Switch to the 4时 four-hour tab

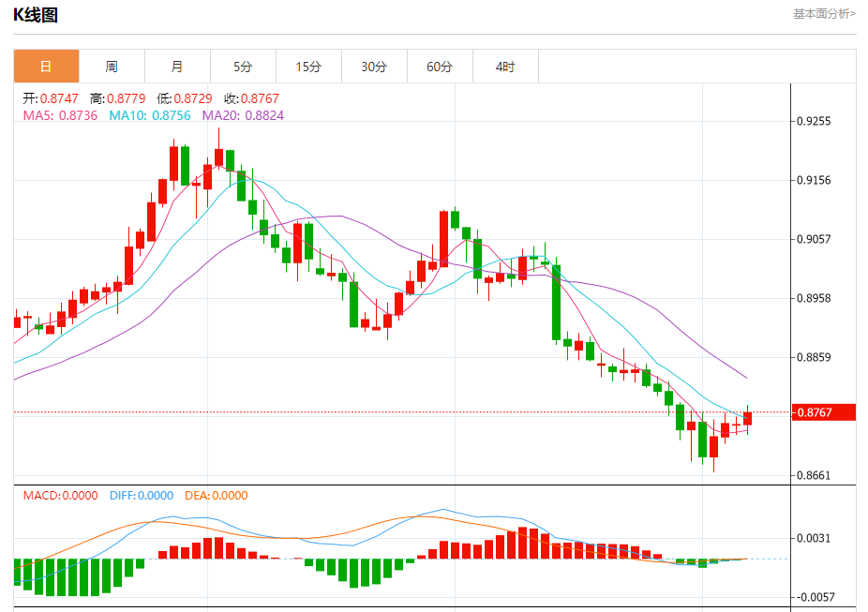(505, 67)
